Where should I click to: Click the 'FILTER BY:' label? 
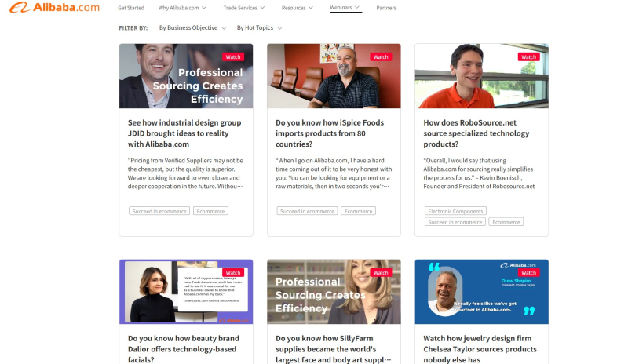(x=133, y=28)
